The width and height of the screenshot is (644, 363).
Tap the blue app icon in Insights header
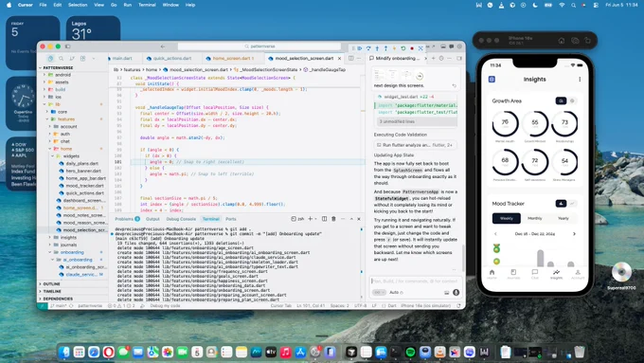tap(492, 79)
